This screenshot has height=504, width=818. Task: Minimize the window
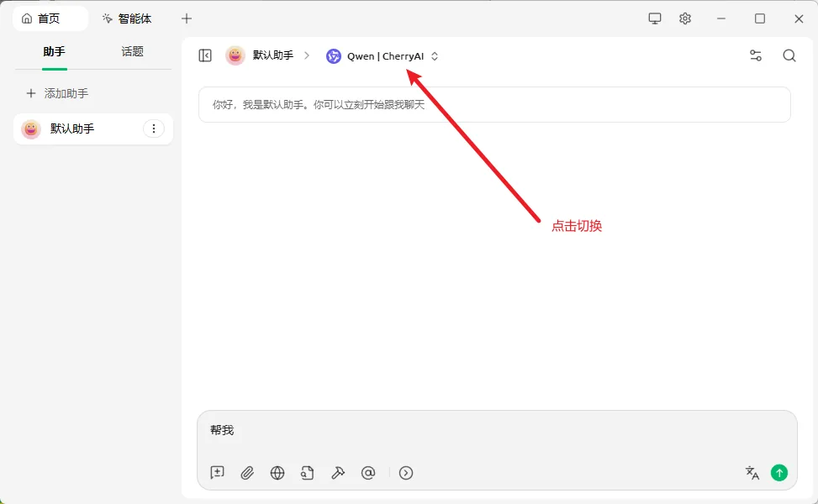(721, 18)
